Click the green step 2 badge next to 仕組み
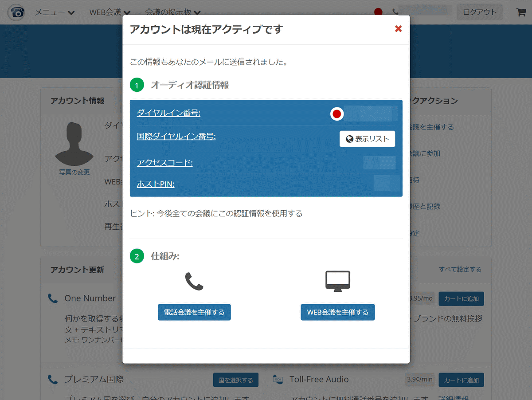 pos(137,256)
